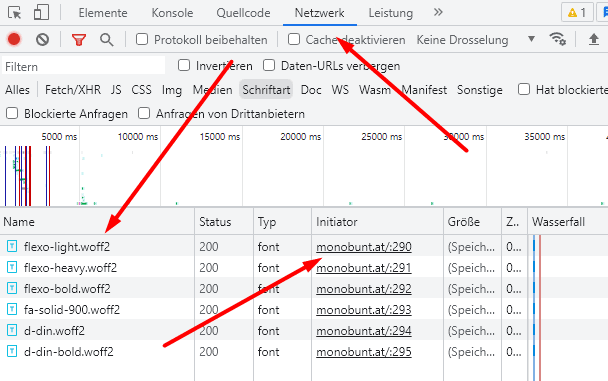Click the 5000 ms mark in the overview timeline
Viewport: 608px width, 381px height.
(x=59, y=137)
